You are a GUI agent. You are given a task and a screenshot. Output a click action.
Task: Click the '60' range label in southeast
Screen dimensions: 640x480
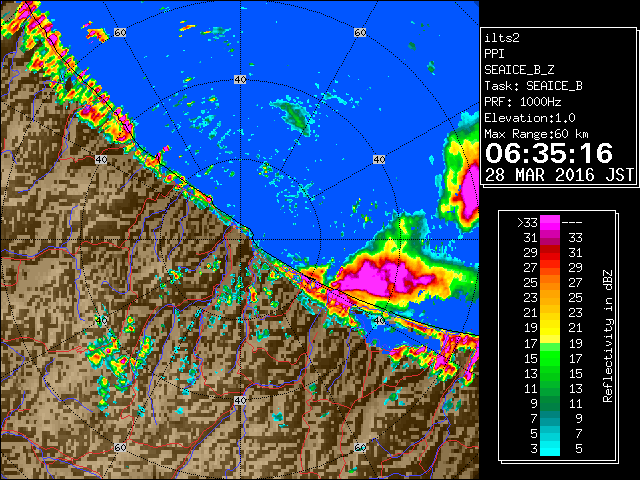click(360, 448)
